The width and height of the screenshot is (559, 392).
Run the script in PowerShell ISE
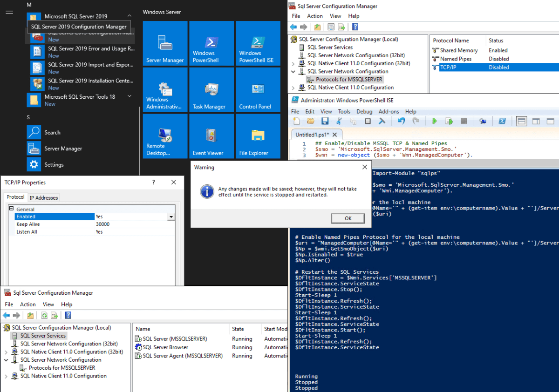tap(435, 121)
